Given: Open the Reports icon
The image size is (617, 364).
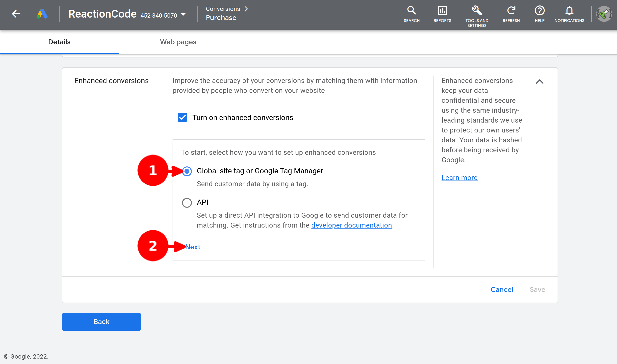Looking at the screenshot, I should pos(442,14).
